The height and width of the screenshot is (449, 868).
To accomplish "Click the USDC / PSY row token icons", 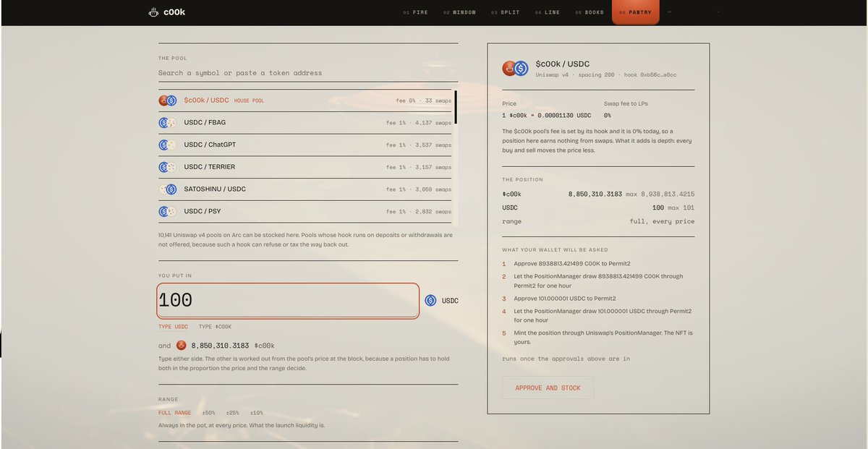I will tap(168, 211).
